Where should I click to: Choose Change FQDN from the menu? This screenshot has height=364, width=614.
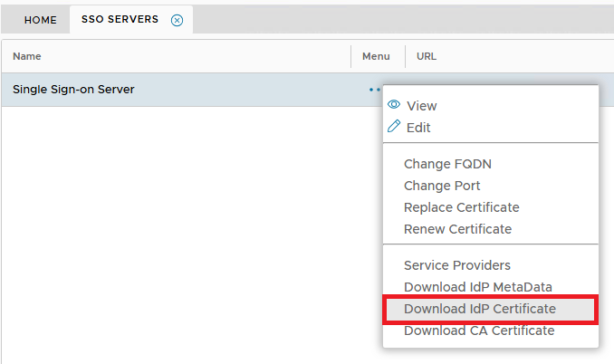447,164
